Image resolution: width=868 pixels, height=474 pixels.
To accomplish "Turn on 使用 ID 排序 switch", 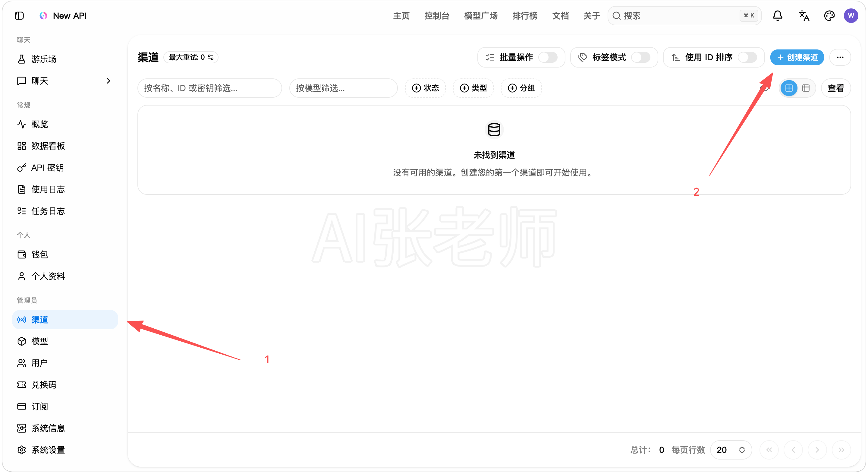I will [x=747, y=57].
